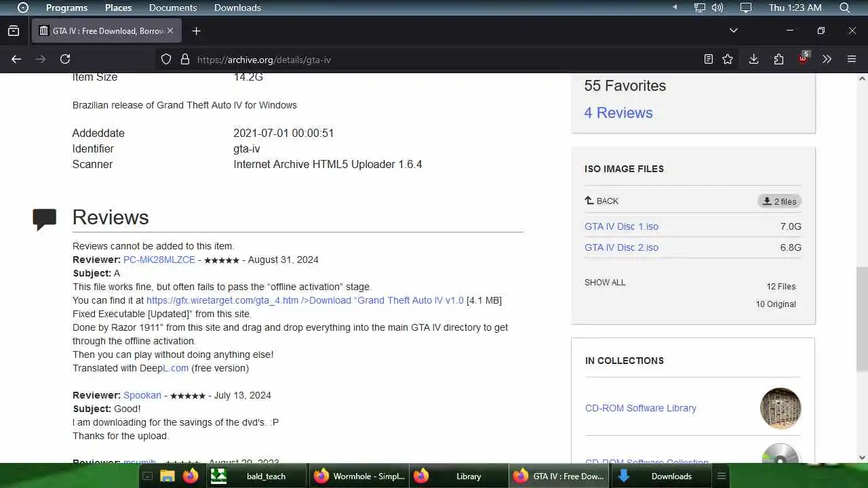This screenshot has height=488, width=868.
Task: Open the 4 Reviews link
Action: coord(618,113)
